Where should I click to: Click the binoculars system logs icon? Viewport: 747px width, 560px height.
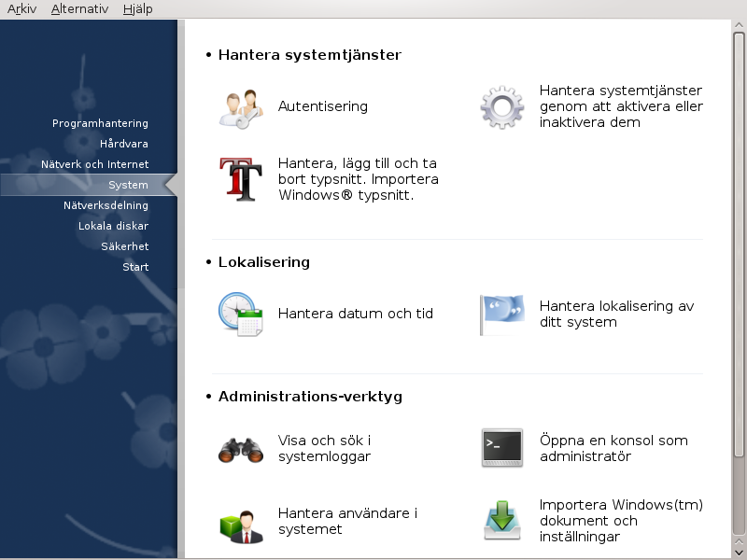click(x=241, y=449)
